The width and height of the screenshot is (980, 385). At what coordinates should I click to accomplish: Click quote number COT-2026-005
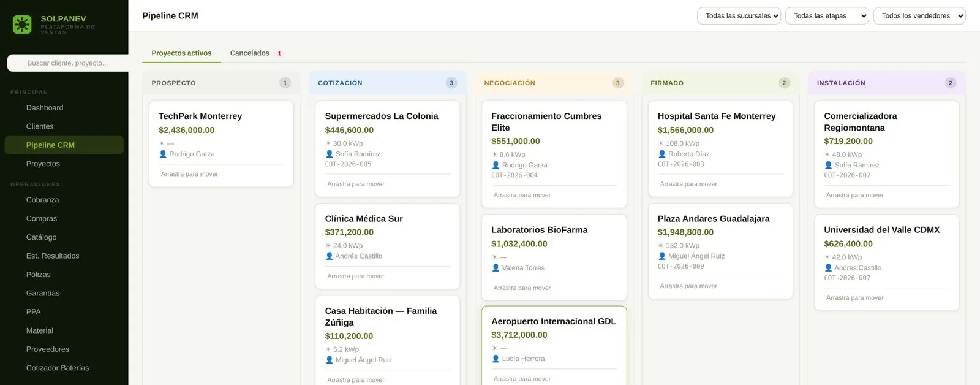pyautogui.click(x=348, y=164)
